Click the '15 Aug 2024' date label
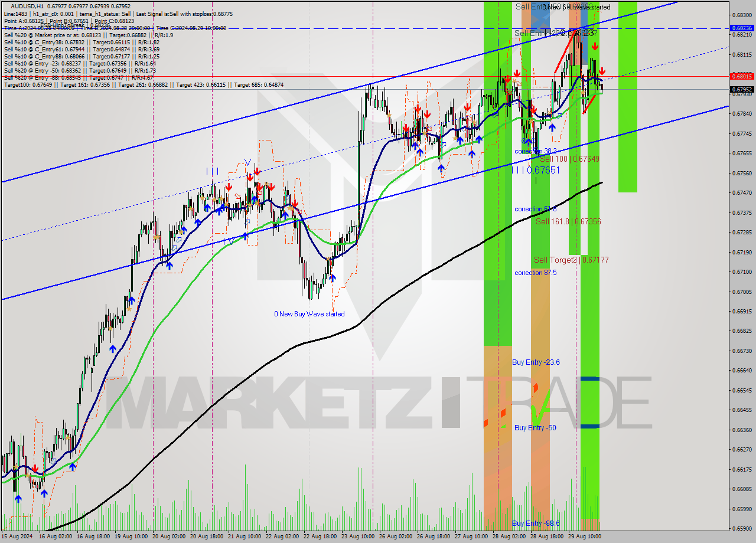 point(18,537)
